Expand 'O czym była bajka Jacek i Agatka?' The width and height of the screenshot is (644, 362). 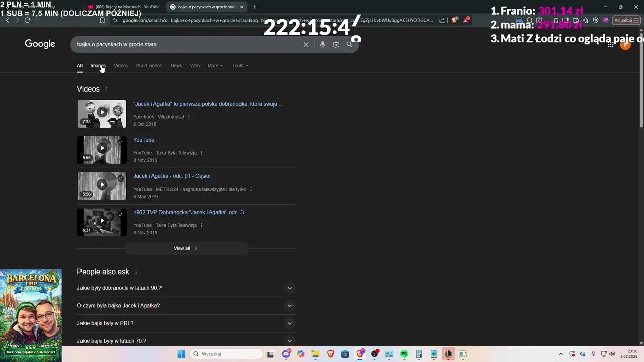(186, 306)
